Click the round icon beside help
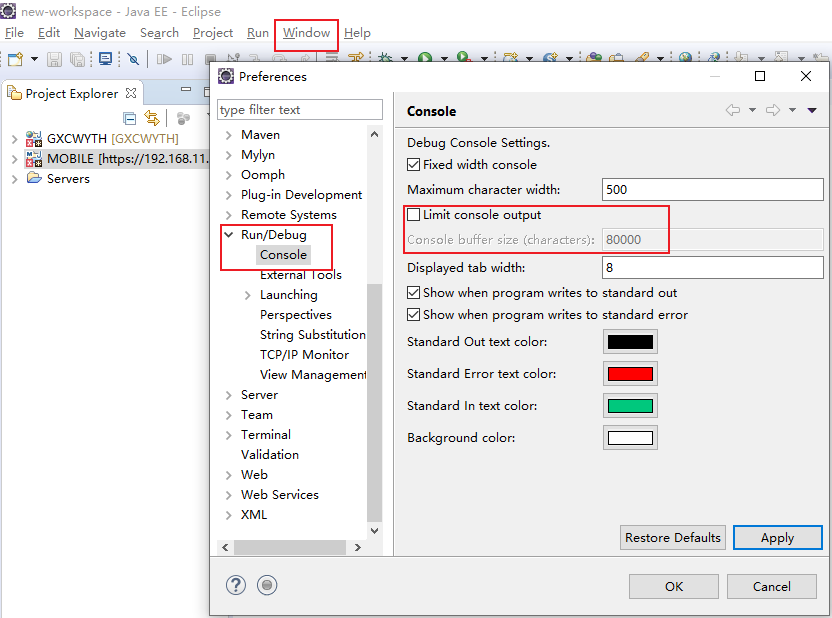The width and height of the screenshot is (832, 618). pyautogui.click(x=267, y=585)
